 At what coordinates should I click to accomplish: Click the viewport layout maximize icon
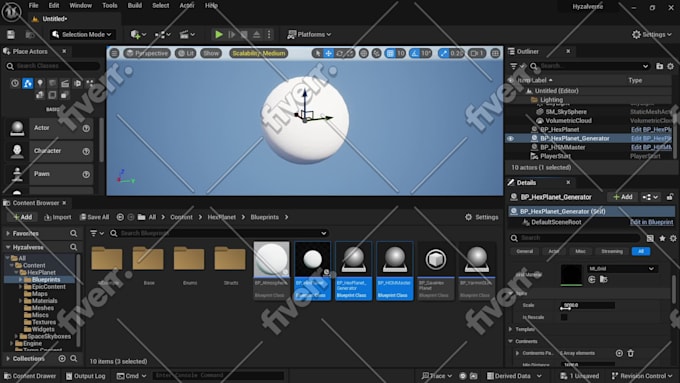pyautogui.click(x=495, y=53)
